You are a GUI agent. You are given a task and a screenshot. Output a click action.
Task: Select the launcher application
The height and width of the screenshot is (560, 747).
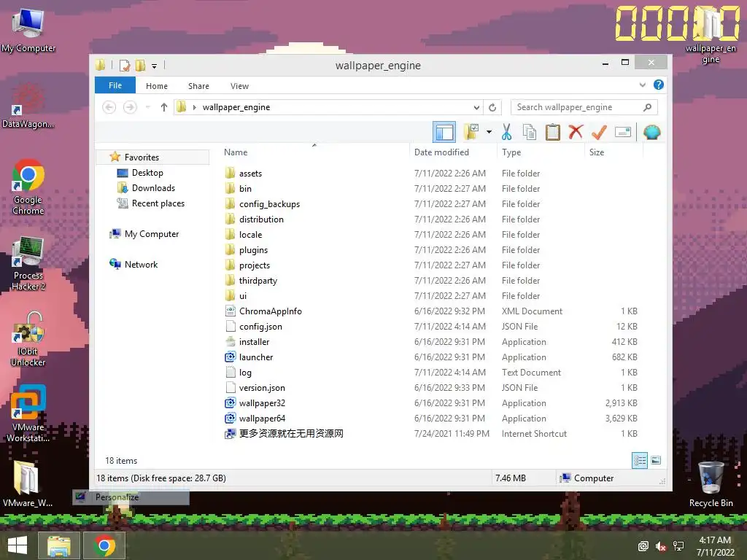point(256,357)
